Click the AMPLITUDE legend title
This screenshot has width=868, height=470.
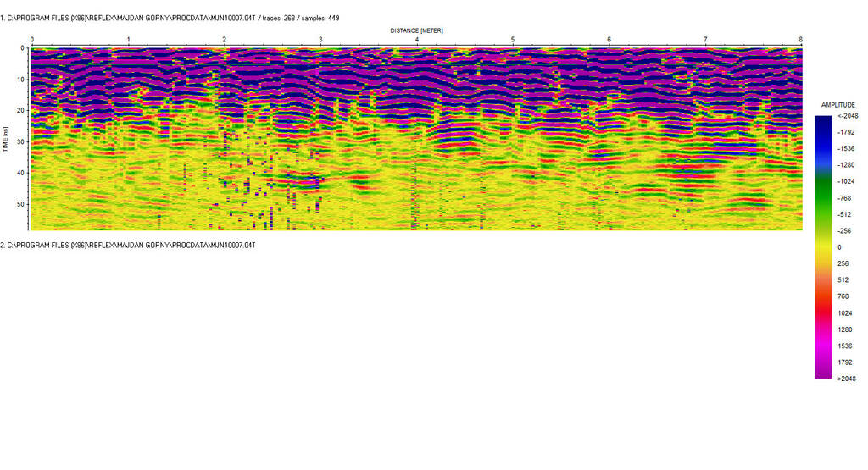point(838,105)
